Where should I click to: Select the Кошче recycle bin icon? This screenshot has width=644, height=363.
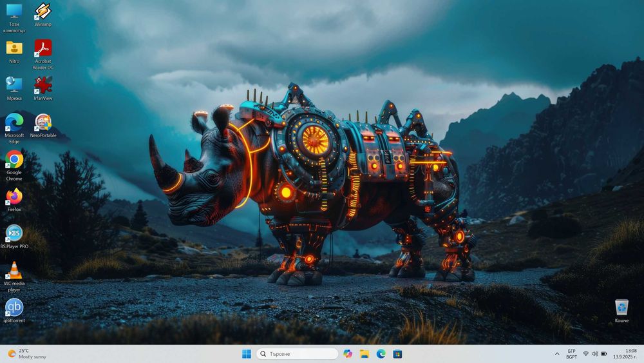pyautogui.click(x=621, y=311)
